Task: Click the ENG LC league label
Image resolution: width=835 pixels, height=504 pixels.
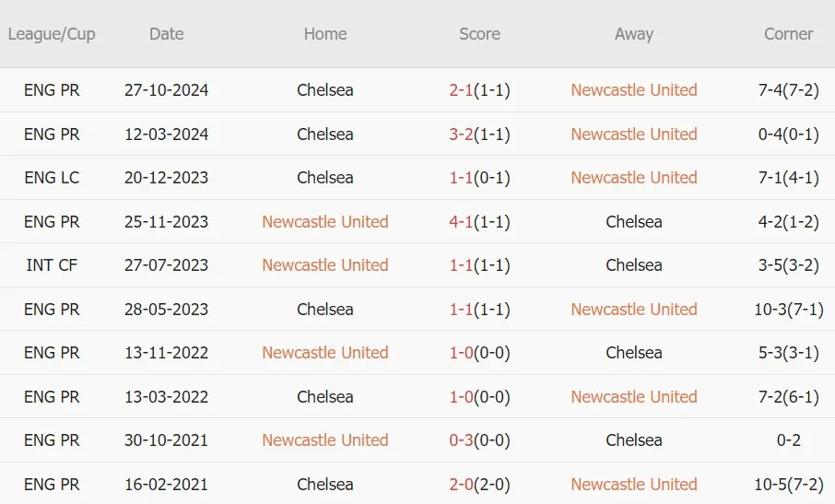Action: click(52, 177)
